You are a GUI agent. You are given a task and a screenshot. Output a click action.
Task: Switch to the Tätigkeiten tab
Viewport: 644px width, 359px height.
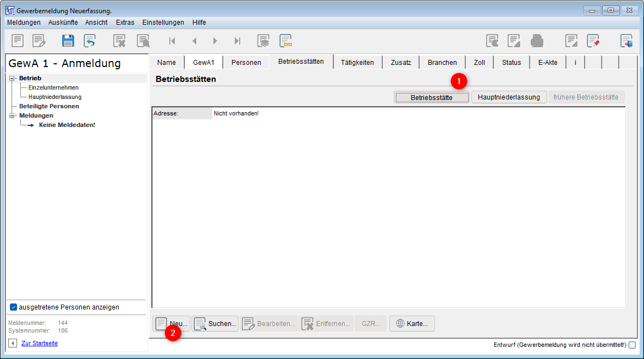click(x=357, y=63)
